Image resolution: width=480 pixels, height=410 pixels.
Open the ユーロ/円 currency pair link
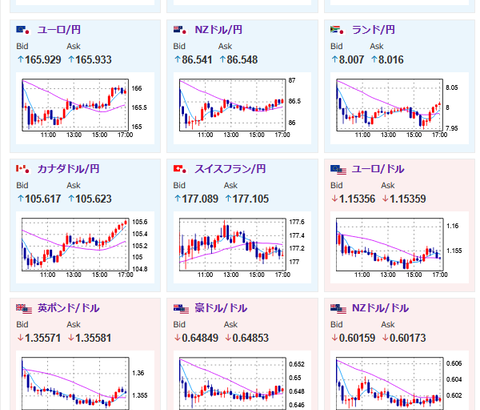pos(59,30)
